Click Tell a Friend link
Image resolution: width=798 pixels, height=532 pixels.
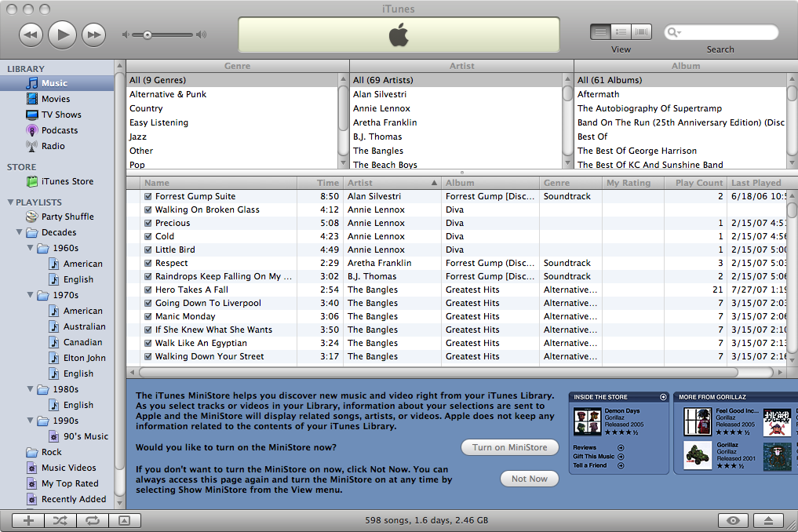(599, 465)
